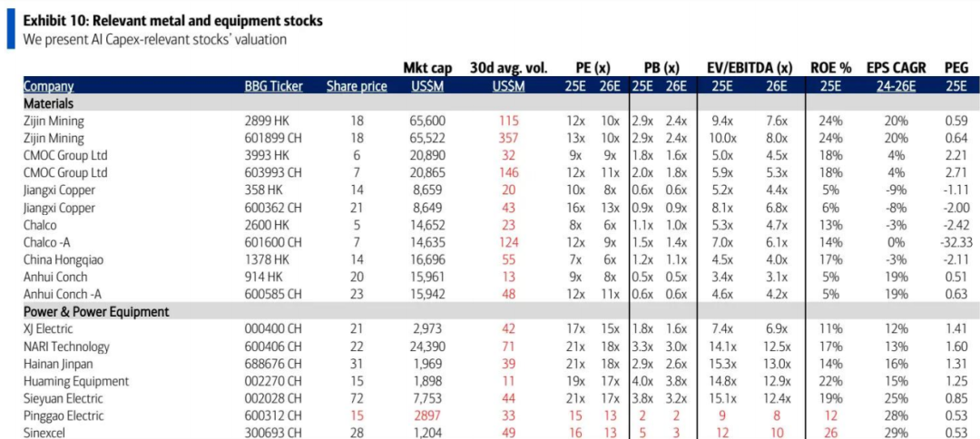Select the Sinexcel company name
Screen dimensions: 980x439
46,433
